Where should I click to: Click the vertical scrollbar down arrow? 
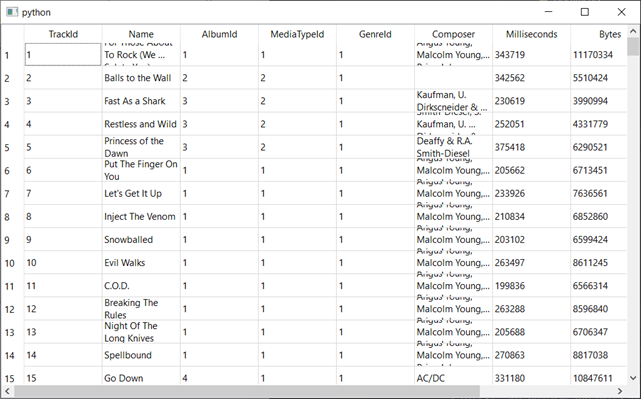pos(633,378)
